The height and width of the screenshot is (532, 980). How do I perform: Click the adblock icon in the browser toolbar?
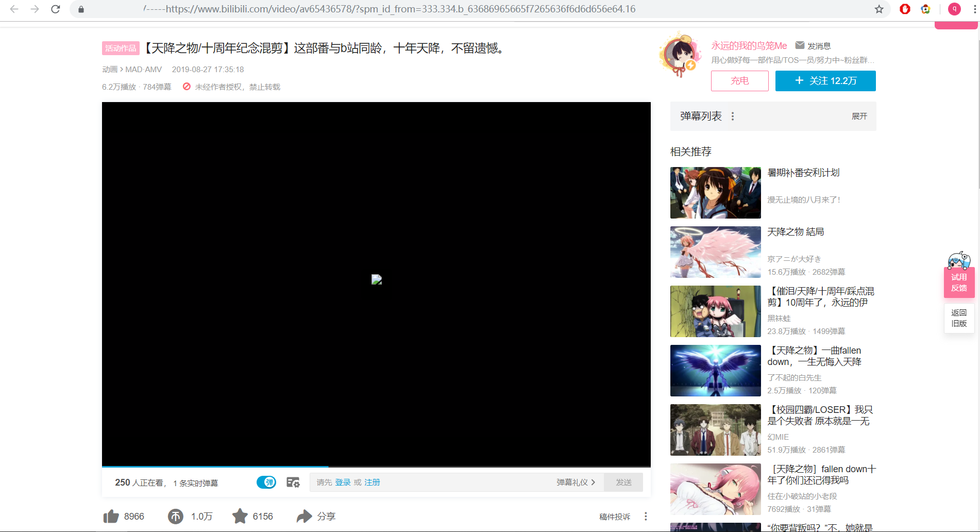point(904,9)
